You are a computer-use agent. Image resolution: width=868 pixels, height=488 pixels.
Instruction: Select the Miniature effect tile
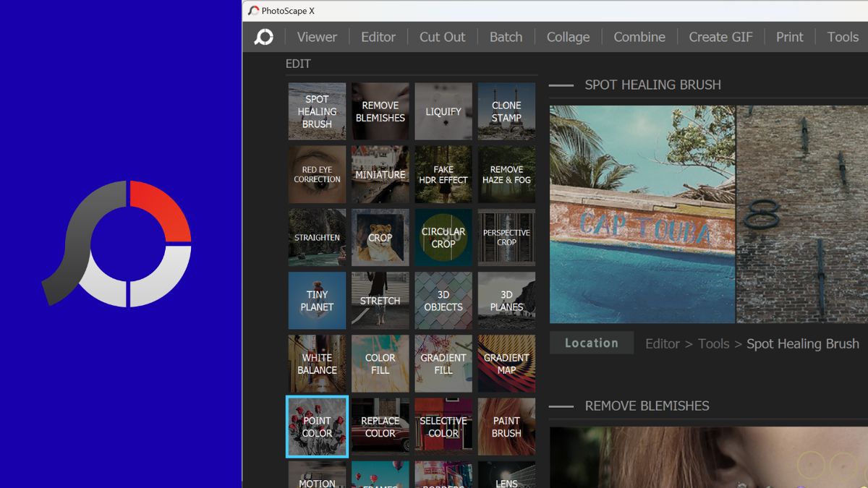pos(380,174)
